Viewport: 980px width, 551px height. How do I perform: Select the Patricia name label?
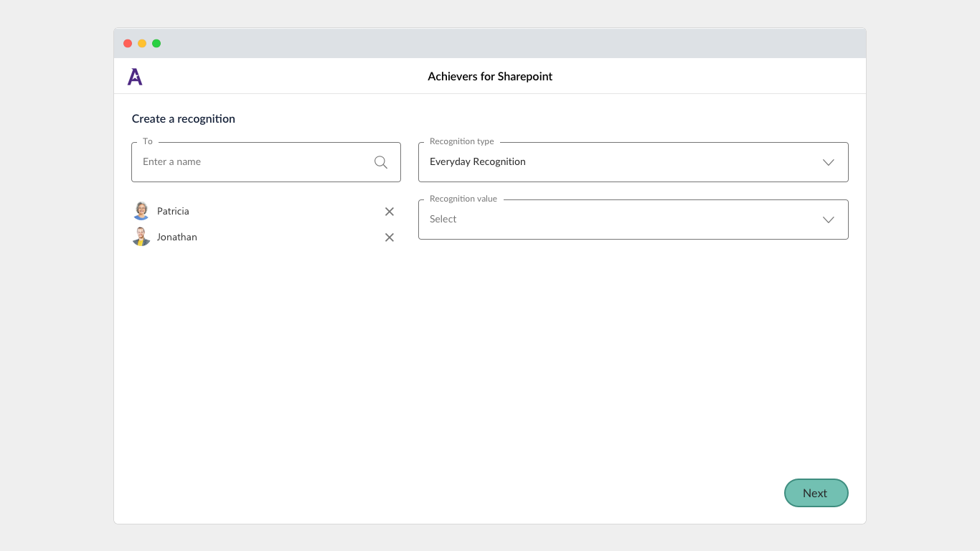173,212
